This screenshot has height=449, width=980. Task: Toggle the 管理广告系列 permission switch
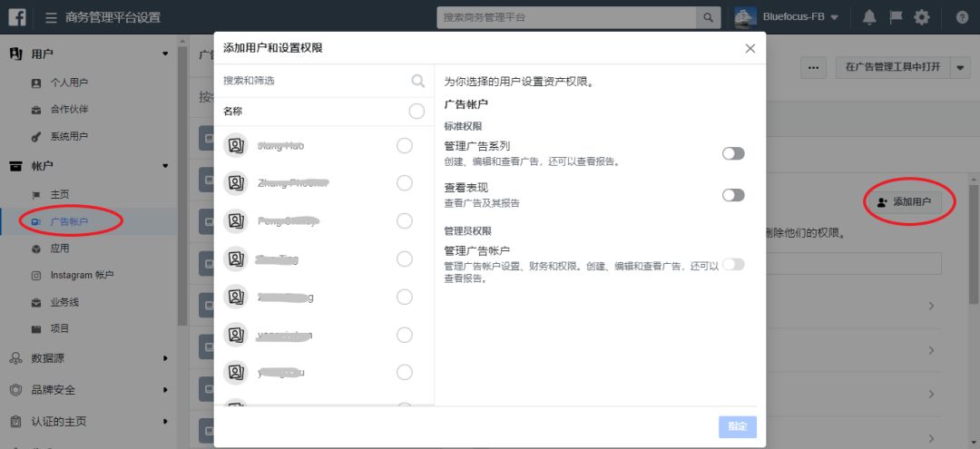(x=733, y=153)
